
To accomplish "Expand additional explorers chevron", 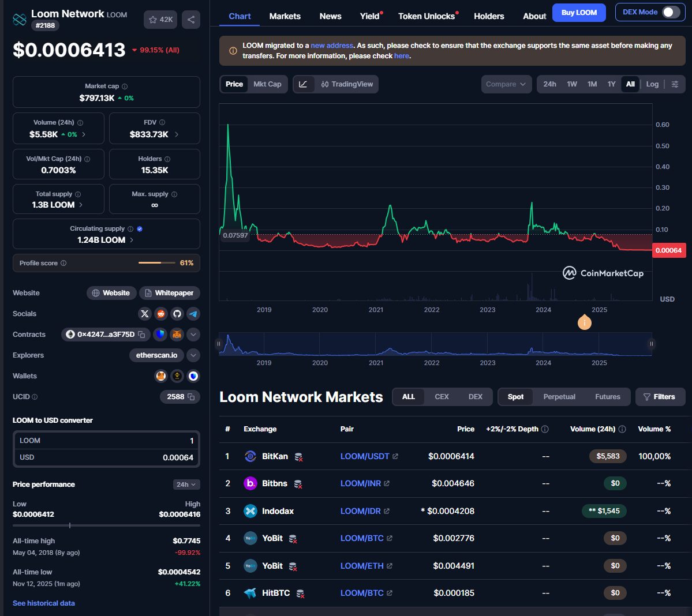I will click(x=193, y=355).
